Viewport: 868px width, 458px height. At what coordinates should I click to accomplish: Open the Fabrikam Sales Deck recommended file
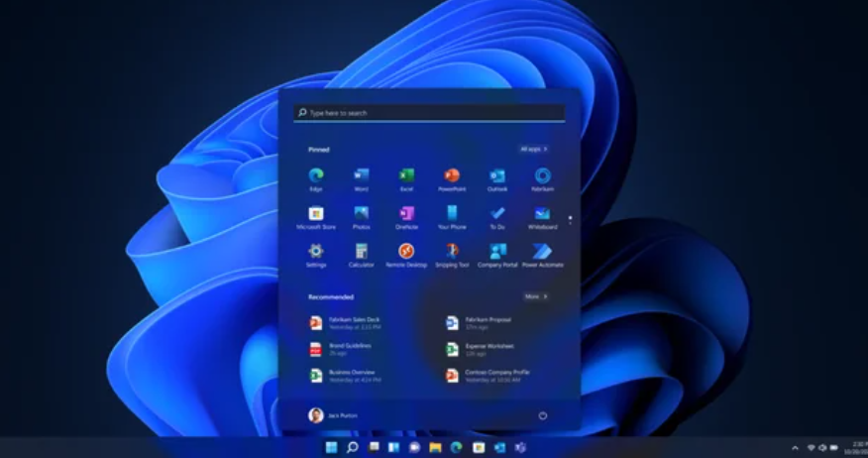[x=346, y=323]
